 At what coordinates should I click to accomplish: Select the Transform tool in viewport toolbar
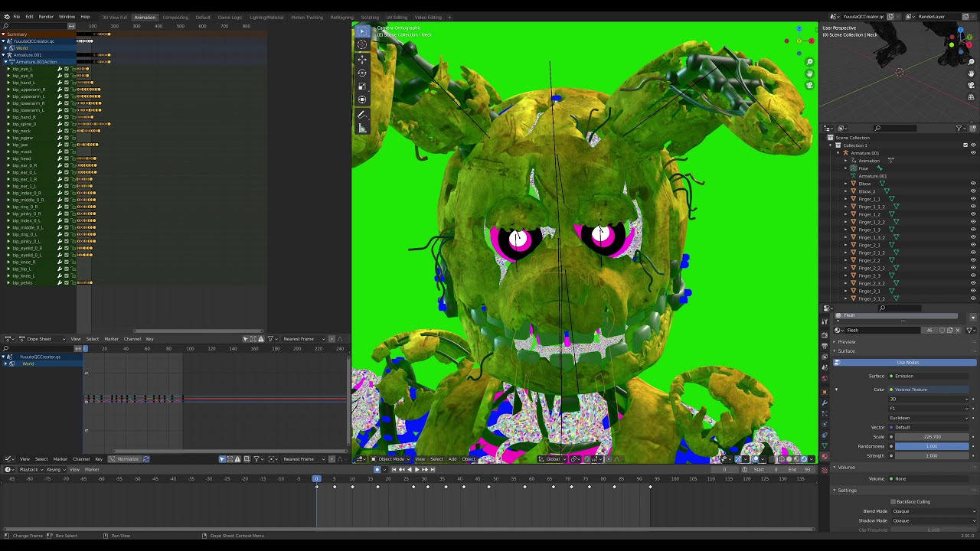tap(362, 99)
